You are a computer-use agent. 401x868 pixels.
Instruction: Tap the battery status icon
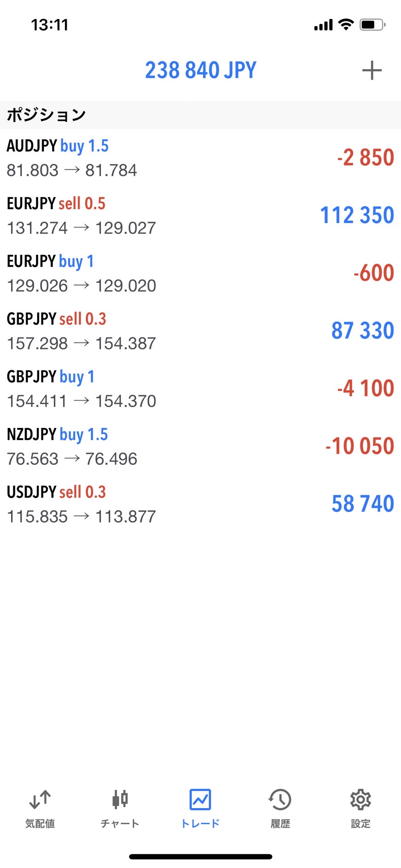[x=372, y=24]
